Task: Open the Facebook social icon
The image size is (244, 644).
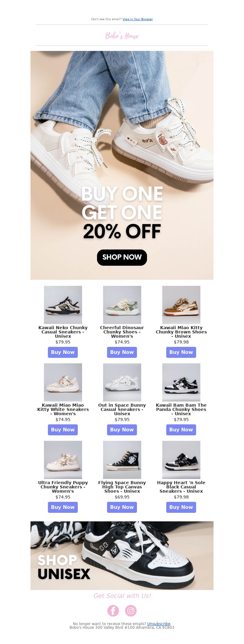Action: (x=113, y=610)
